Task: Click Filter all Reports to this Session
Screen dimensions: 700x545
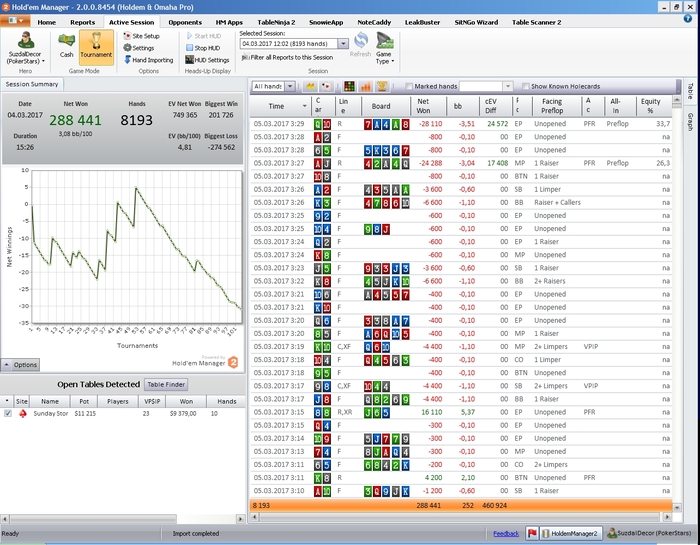Action: [x=288, y=57]
